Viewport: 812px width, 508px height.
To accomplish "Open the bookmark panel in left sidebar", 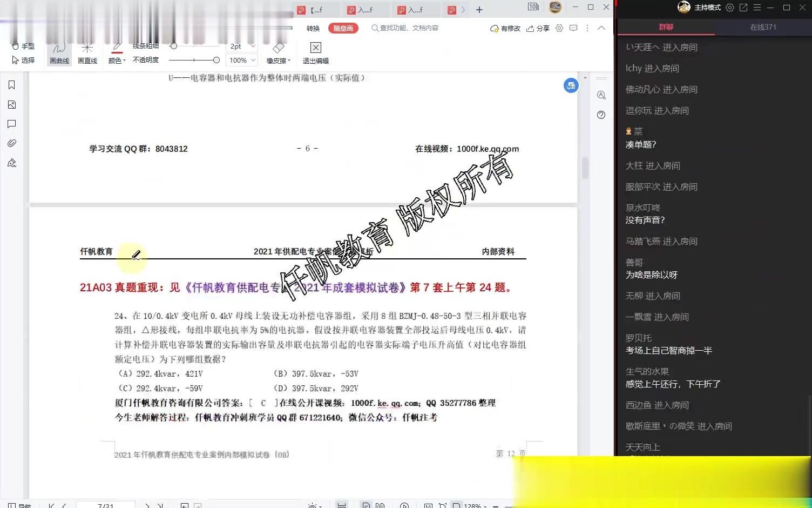I will coord(11,85).
